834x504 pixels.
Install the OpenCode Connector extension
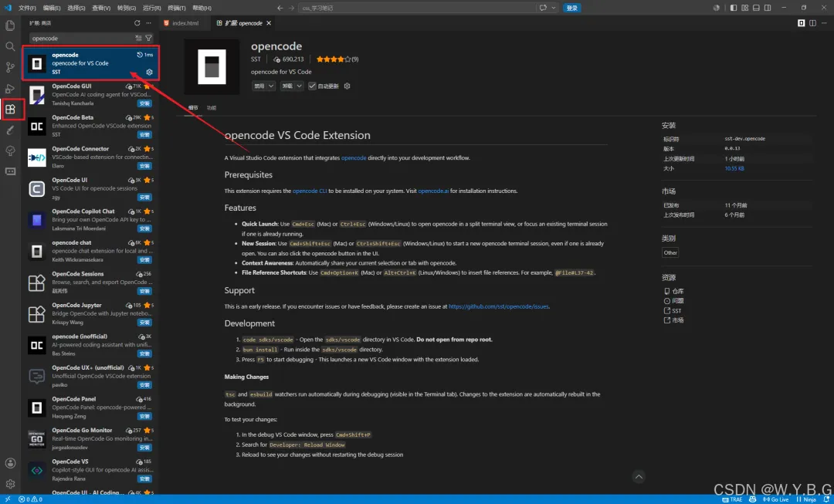click(144, 166)
